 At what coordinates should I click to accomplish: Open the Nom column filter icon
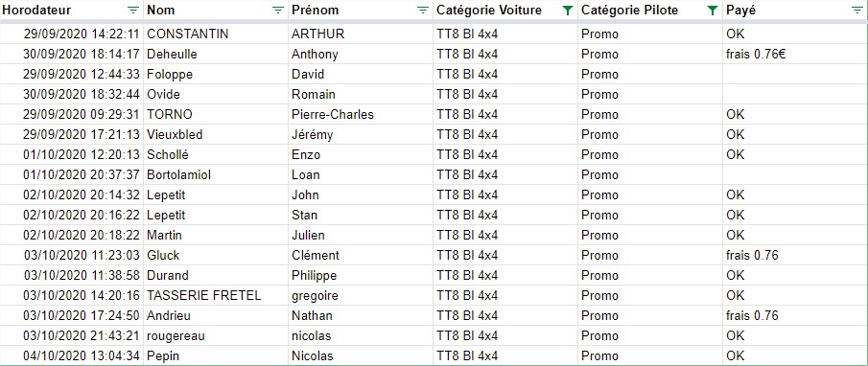click(x=277, y=10)
